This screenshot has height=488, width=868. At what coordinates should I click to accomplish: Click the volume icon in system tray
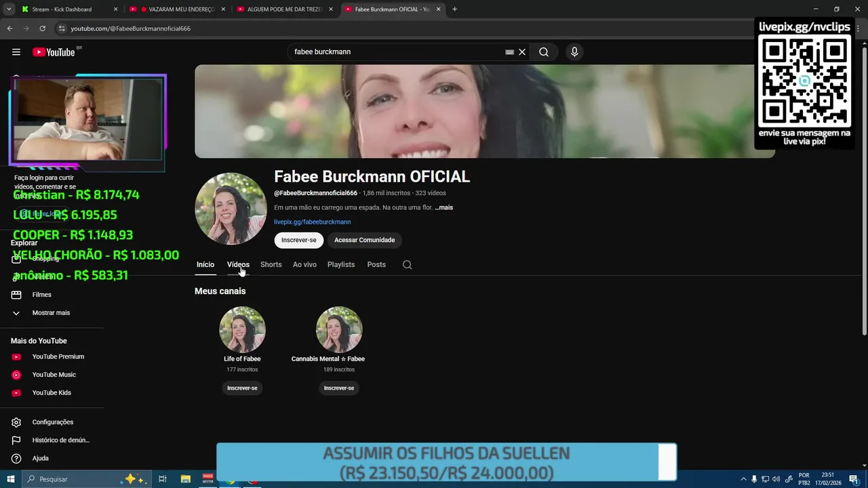(776, 479)
